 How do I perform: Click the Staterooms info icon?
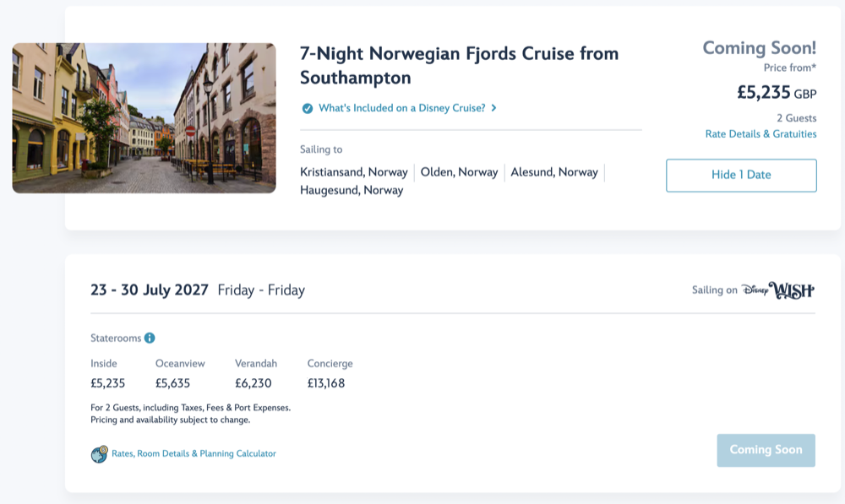(150, 338)
